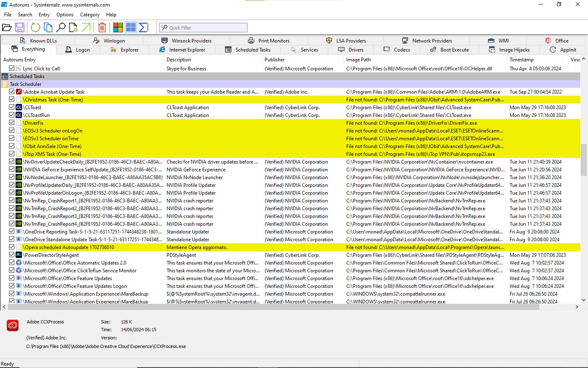This screenshot has width=588, height=368.
Task: Open the Search menu
Action: pos(25,15)
